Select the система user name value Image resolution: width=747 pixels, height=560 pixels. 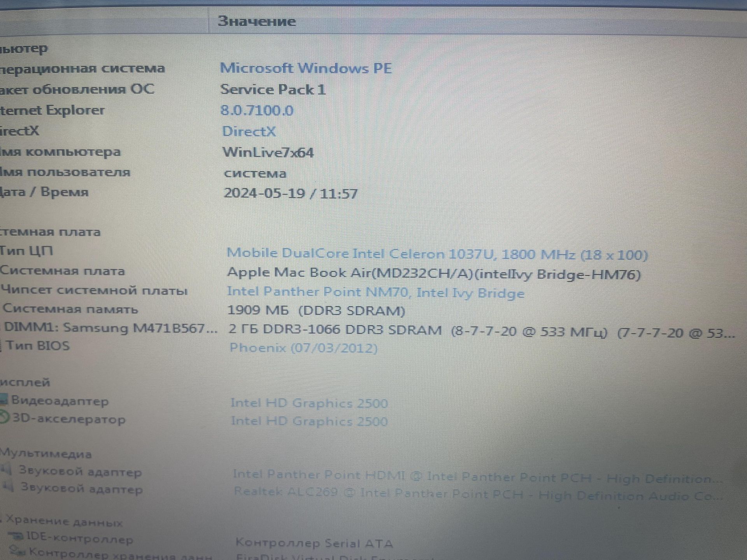(x=255, y=173)
